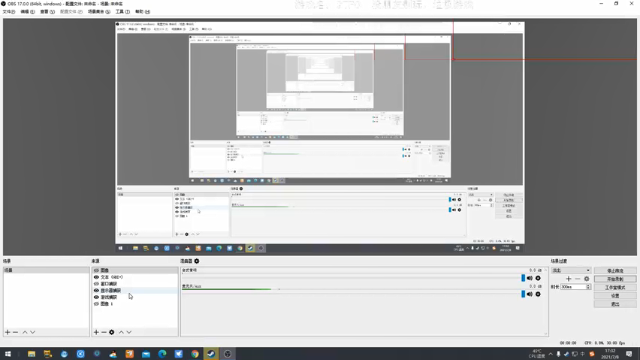Open Google Chrome from the taskbar
Image resolution: width=640 pixels, height=360 pixels.
195,354
